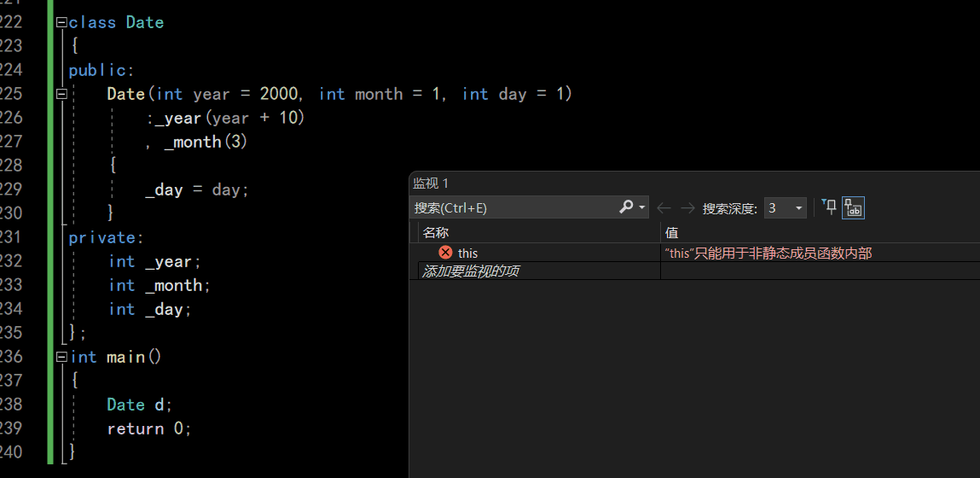
Task: Click the int _day; member declaration
Action: [x=150, y=309]
